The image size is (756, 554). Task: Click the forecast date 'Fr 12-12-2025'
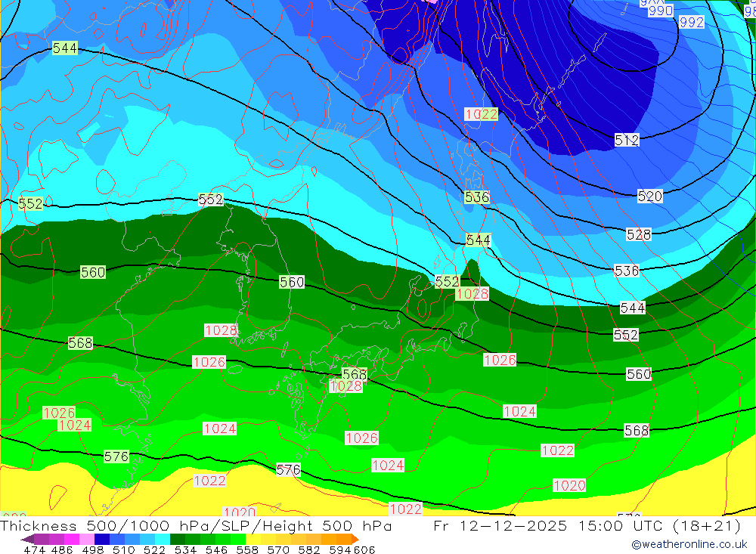[500, 525]
